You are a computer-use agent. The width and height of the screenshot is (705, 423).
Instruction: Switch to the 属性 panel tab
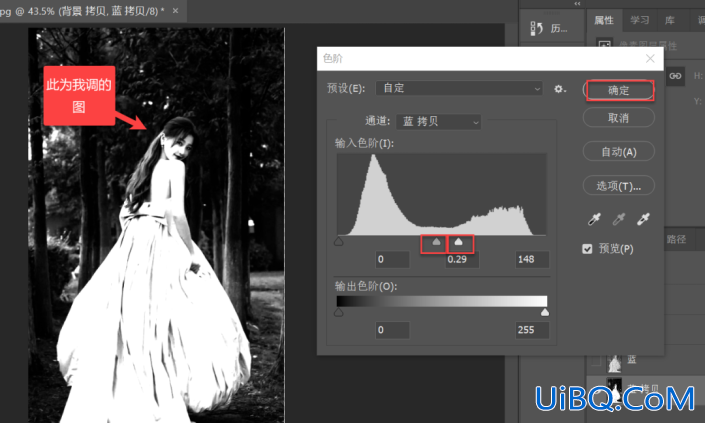[x=604, y=20]
